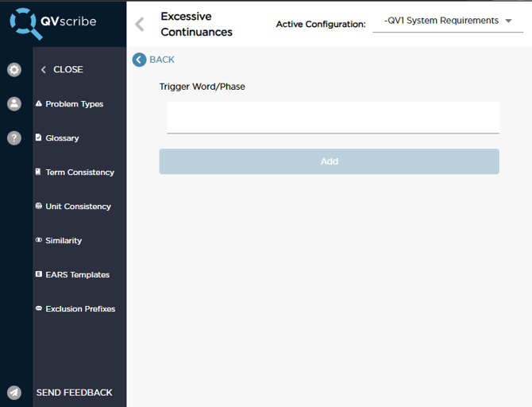Click the BACK link
Image resolution: width=532 pixels, height=407 pixels.
tap(161, 60)
